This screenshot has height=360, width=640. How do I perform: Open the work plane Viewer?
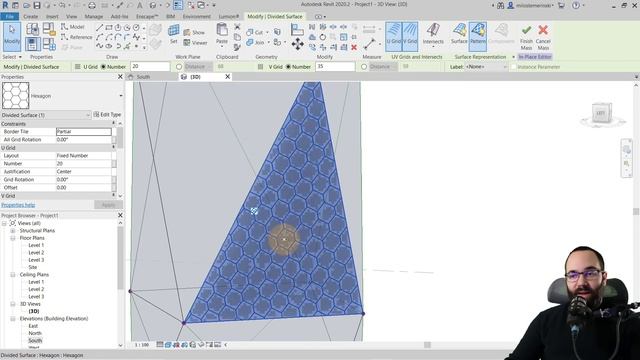tap(196, 42)
